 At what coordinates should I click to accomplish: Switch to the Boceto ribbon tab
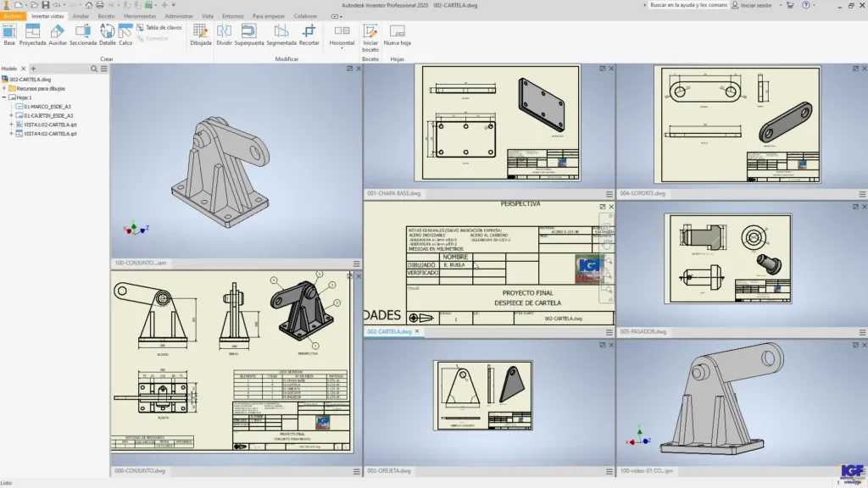coord(106,16)
